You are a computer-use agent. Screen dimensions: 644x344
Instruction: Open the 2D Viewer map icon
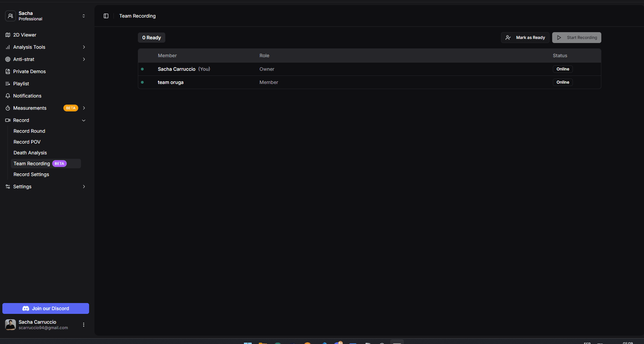[x=8, y=35]
